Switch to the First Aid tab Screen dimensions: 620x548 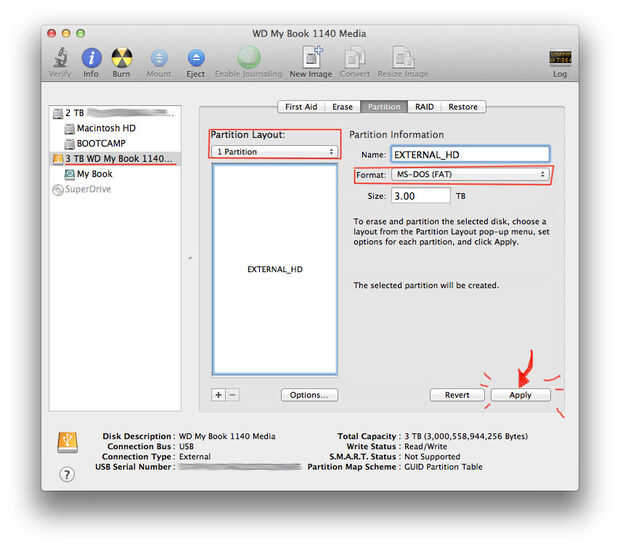(x=301, y=107)
